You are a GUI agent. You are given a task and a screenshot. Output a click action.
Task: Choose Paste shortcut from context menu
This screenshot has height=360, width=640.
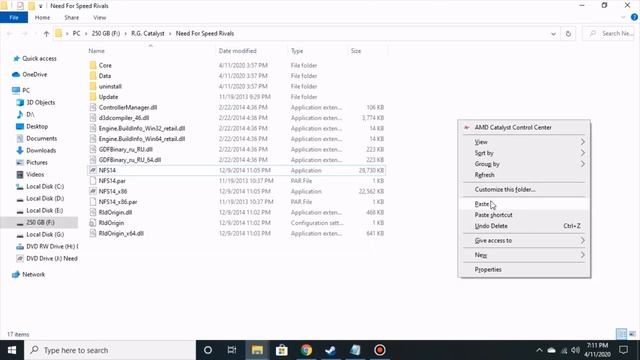pyautogui.click(x=524, y=215)
